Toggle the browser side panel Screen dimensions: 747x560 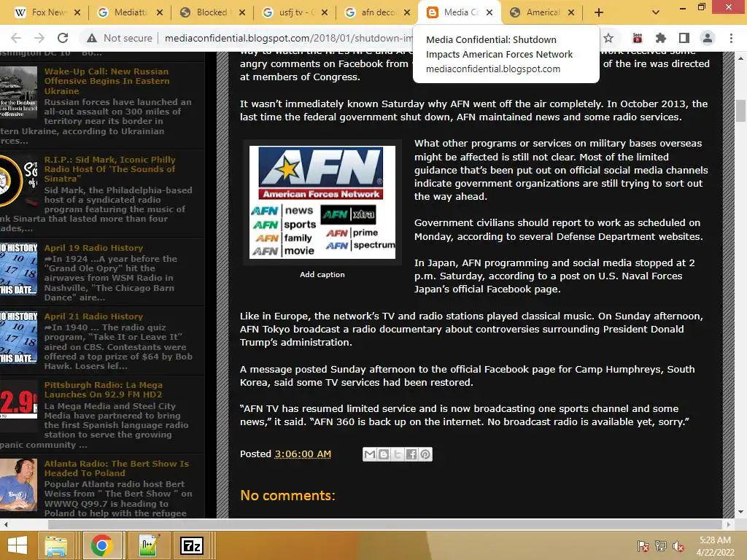[x=684, y=38]
